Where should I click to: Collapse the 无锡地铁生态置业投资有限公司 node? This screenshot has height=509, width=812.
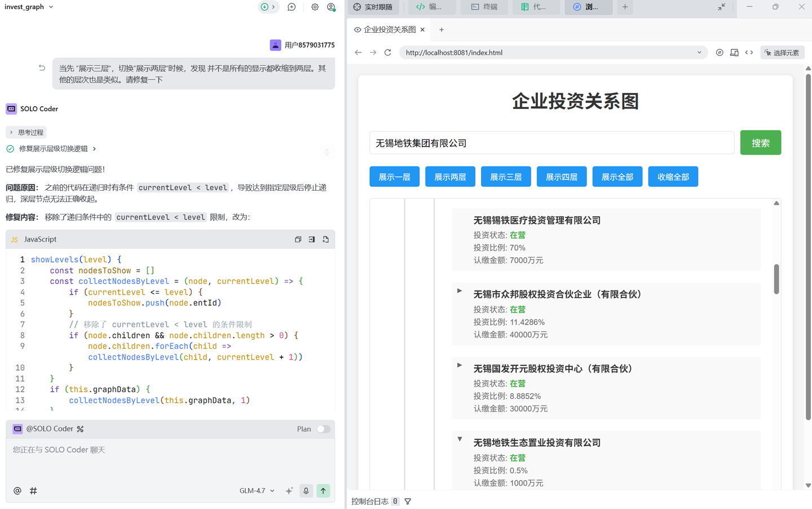point(460,439)
